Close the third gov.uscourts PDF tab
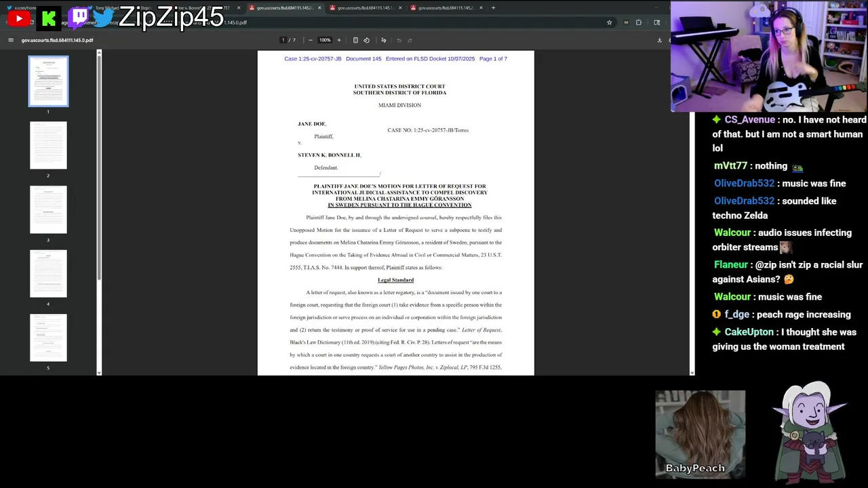Image resolution: width=868 pixels, height=488 pixels. point(481,8)
